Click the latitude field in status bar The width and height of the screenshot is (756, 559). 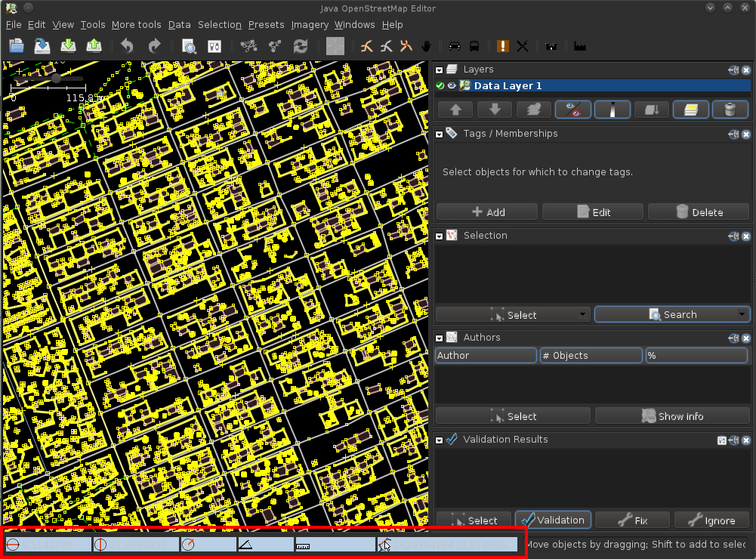point(48,545)
